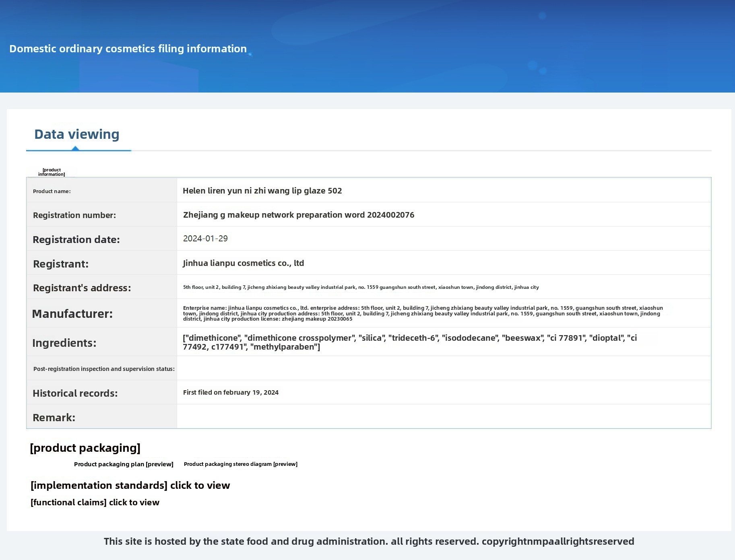735x560 pixels.
Task: Click 'First filed on february 19, 2024' record
Action: coord(231,393)
